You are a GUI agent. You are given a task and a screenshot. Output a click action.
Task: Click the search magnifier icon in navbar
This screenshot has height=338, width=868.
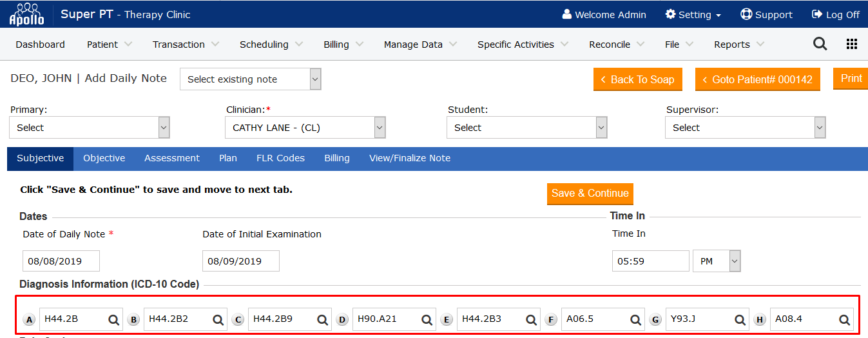(820, 44)
